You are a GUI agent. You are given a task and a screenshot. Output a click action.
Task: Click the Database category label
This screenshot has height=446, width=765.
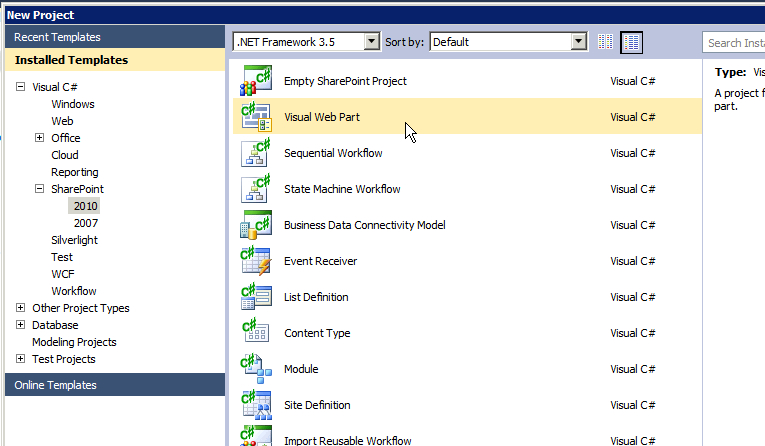pyautogui.click(x=55, y=325)
